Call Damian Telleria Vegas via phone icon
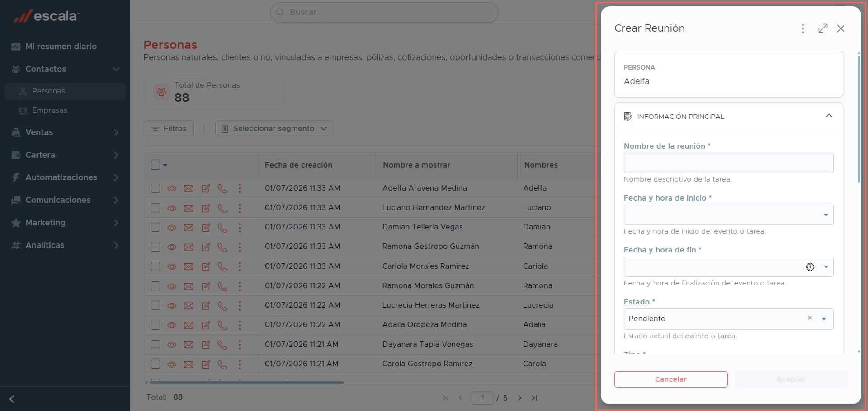 pos(222,228)
